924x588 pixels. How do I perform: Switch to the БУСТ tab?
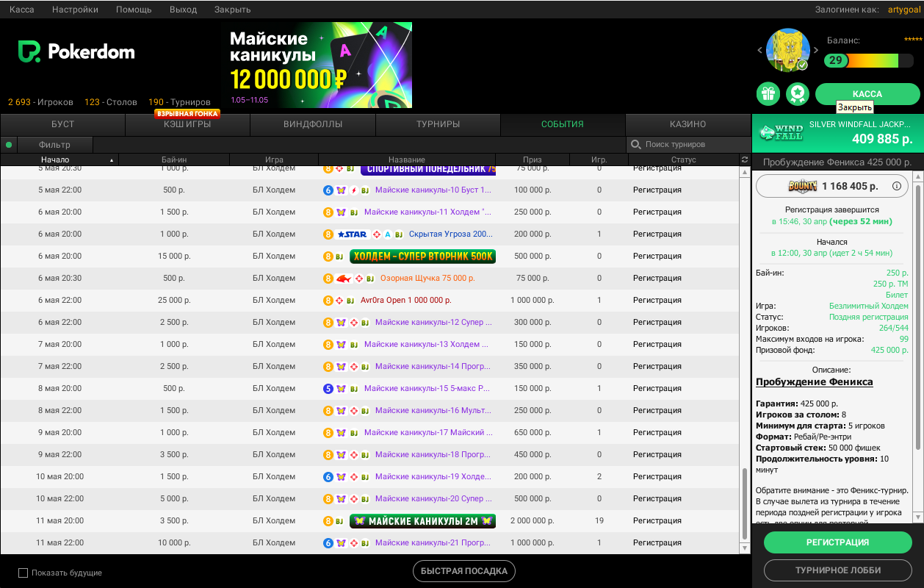pyautogui.click(x=63, y=124)
